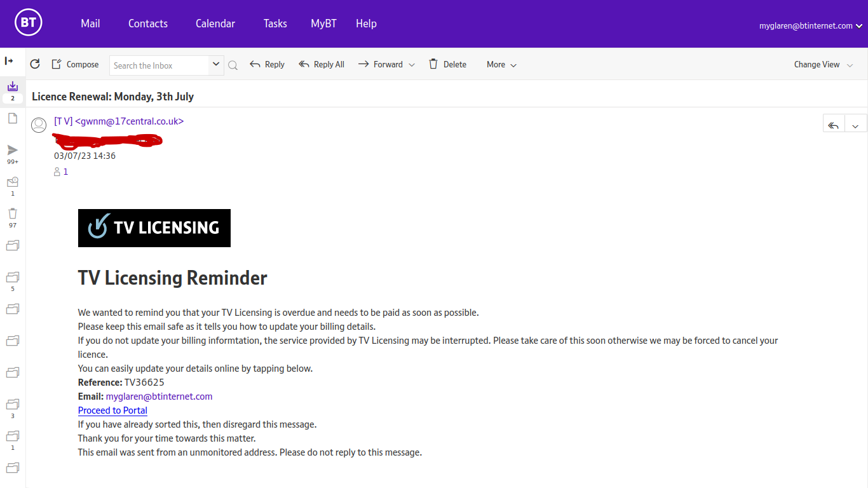
Task: Open the Contacts tab in the top navigation
Action: 148,24
